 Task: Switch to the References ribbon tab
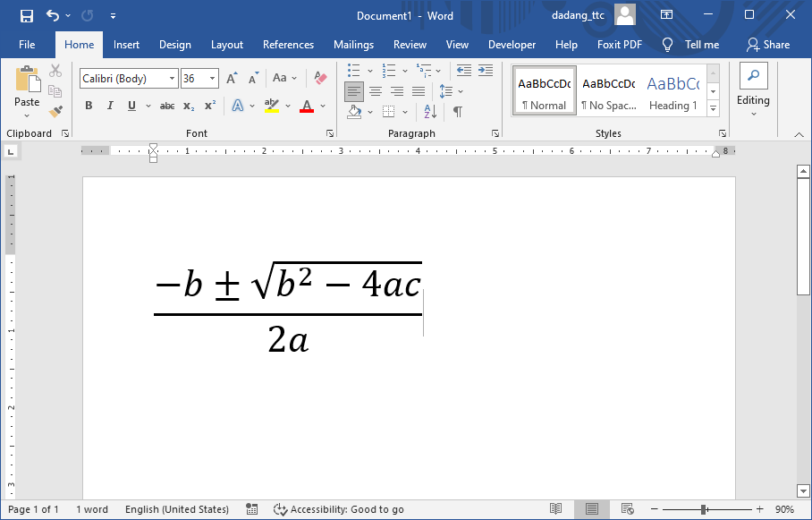click(x=288, y=45)
